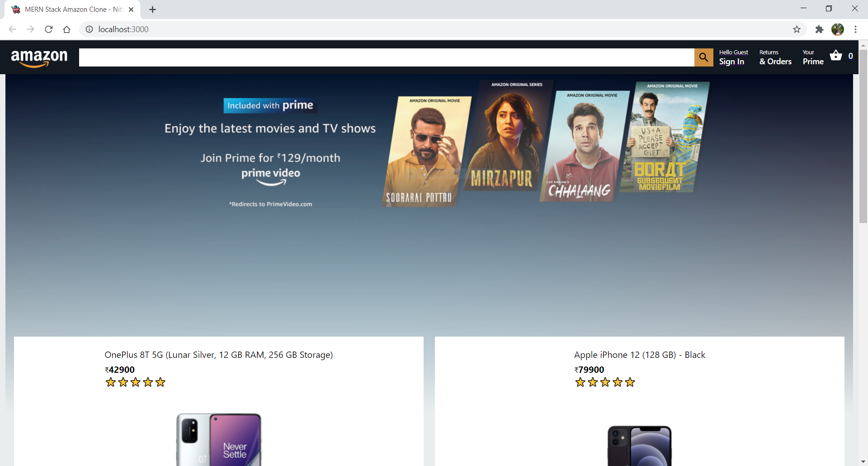The height and width of the screenshot is (466, 868).
Task: Click the browser home icon
Action: (67, 29)
